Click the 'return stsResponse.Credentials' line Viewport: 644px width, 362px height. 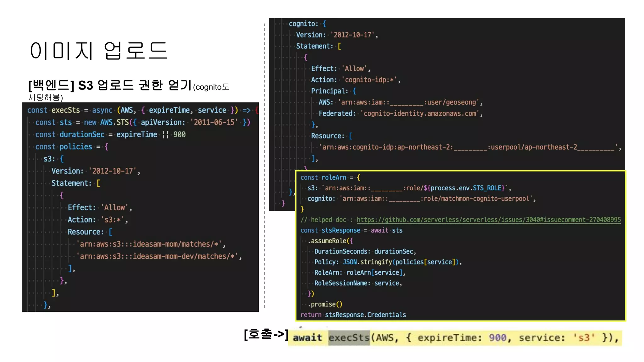353,315
